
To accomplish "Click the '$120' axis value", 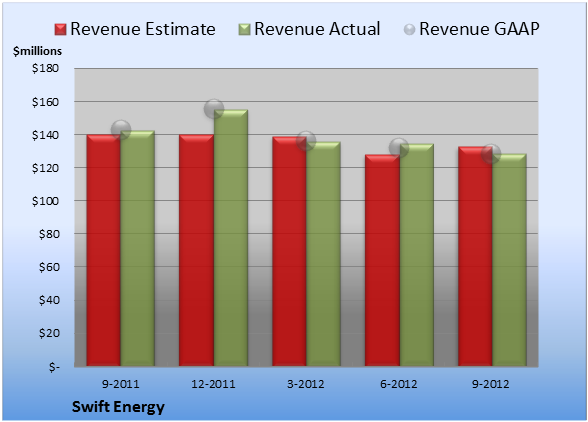I will (45, 168).
